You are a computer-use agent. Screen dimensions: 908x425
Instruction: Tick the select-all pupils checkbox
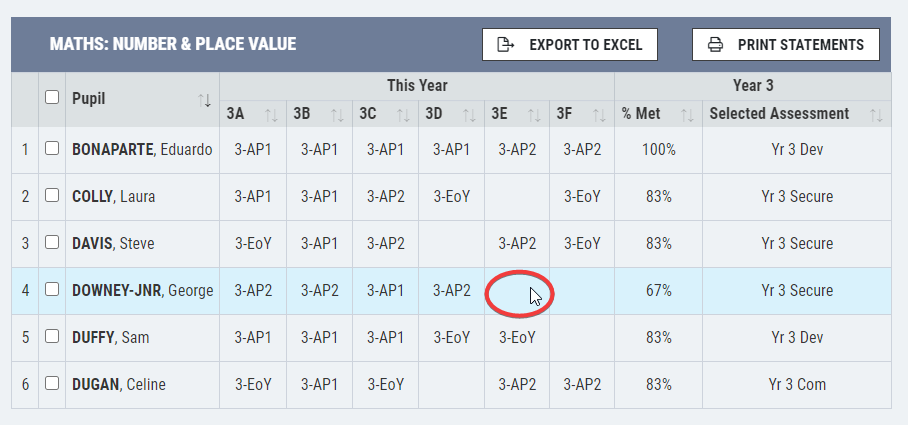tap(52, 97)
